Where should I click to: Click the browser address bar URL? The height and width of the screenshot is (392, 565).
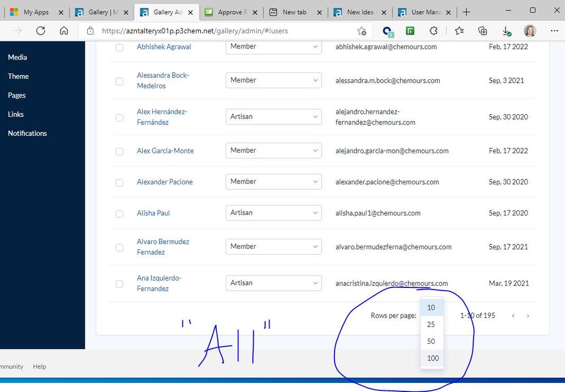click(195, 31)
